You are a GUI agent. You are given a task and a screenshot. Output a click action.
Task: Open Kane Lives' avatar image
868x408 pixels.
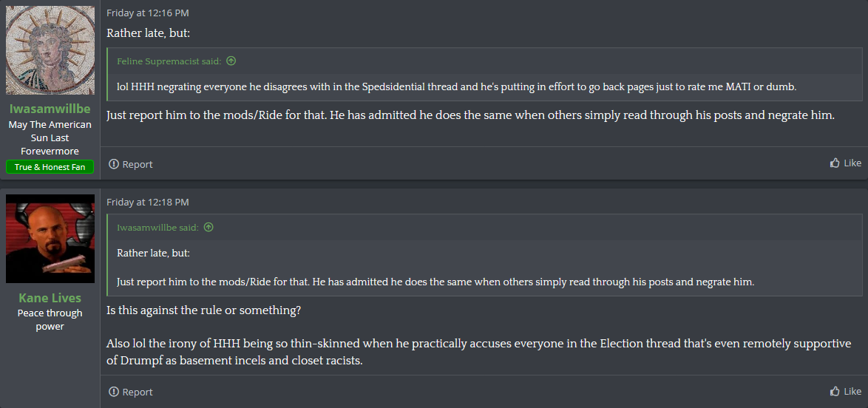coord(50,239)
